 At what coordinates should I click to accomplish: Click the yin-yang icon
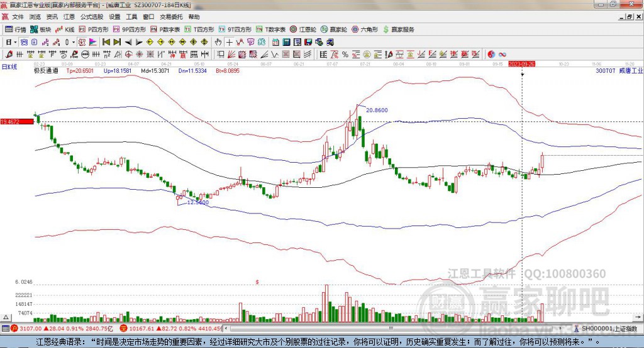(491, 54)
